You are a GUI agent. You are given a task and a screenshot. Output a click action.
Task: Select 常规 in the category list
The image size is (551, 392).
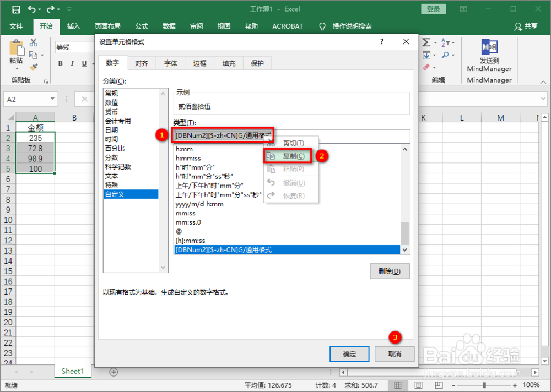[131, 93]
